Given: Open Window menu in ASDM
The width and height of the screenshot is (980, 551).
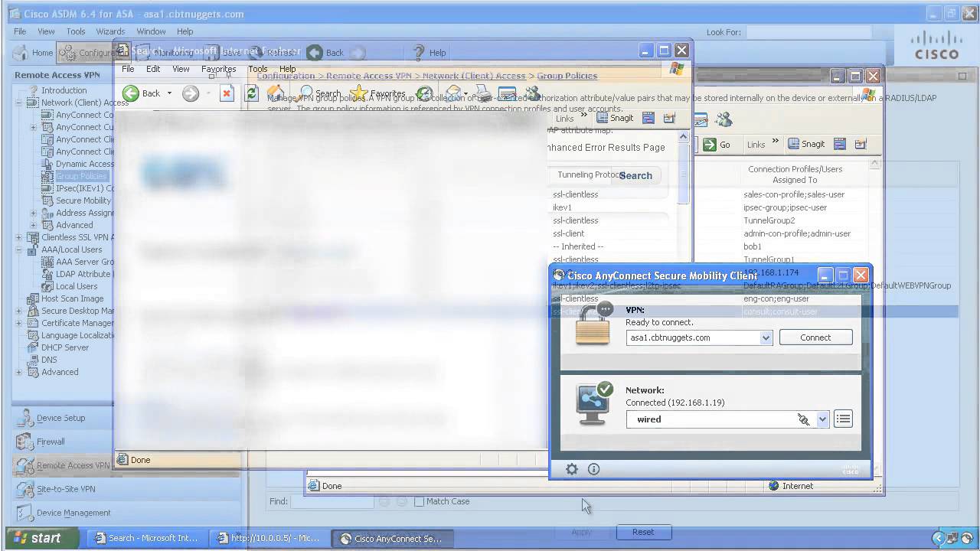Looking at the screenshot, I should (x=151, y=31).
